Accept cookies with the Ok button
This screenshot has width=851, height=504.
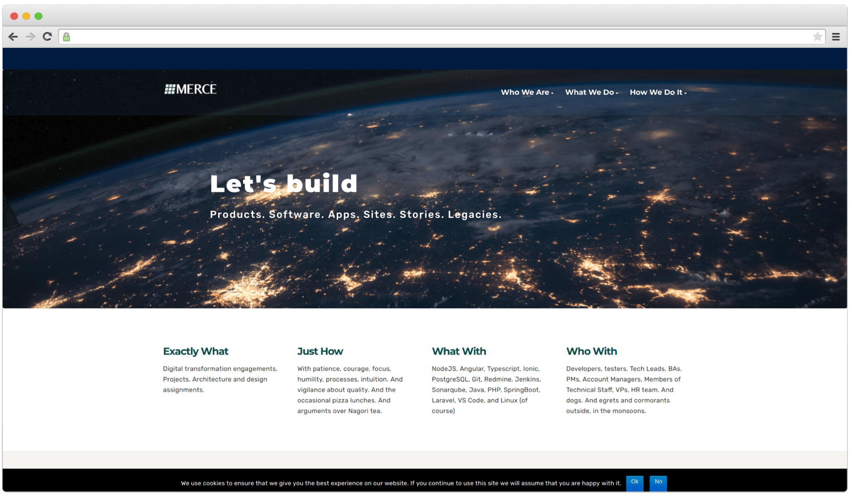tap(635, 483)
